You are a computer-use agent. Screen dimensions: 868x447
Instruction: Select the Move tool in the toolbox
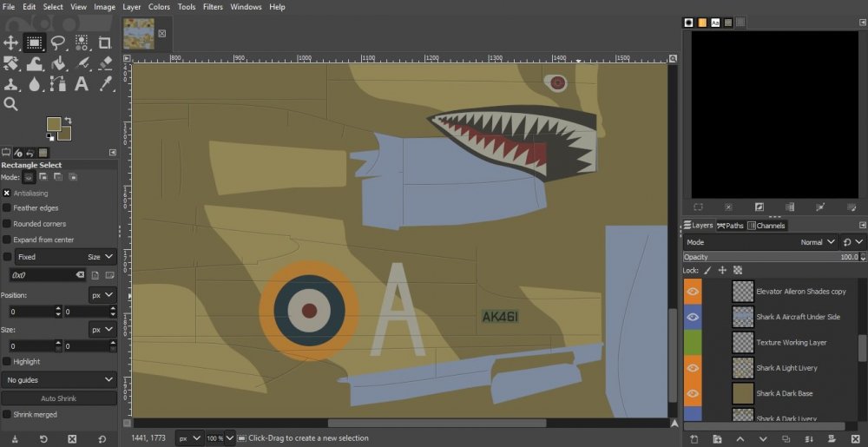pyautogui.click(x=11, y=42)
